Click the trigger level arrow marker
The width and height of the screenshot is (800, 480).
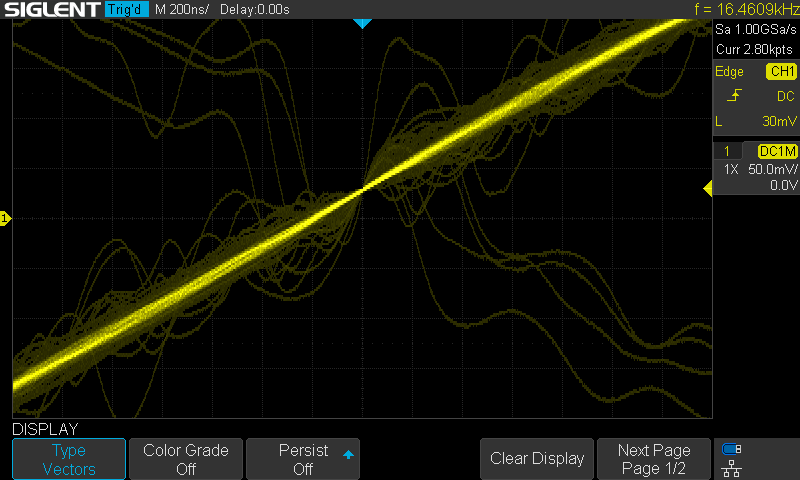pyautogui.click(x=708, y=189)
